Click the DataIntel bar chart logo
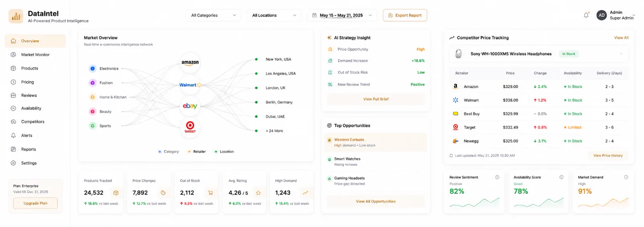 point(16,16)
